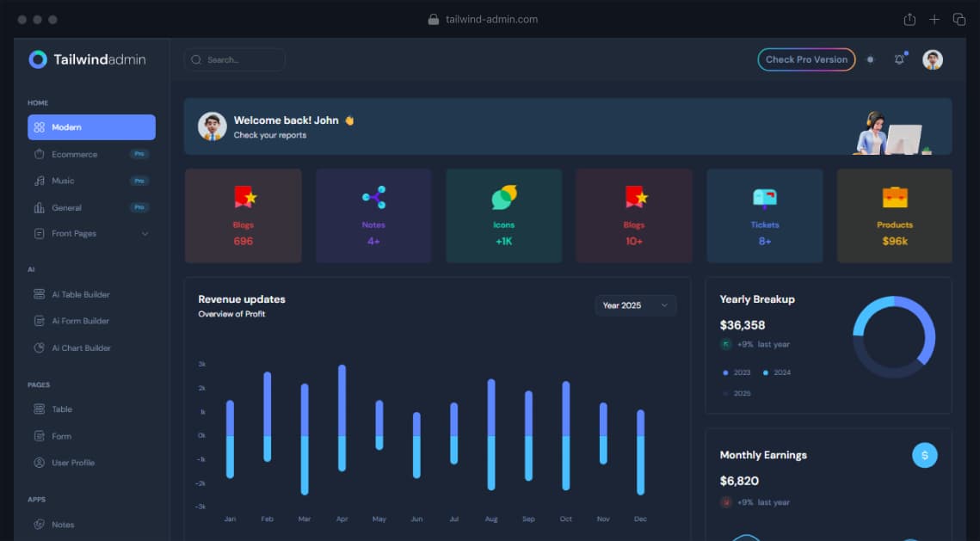
Task: Click the Tickets mailbox icon
Action: pyautogui.click(x=764, y=198)
